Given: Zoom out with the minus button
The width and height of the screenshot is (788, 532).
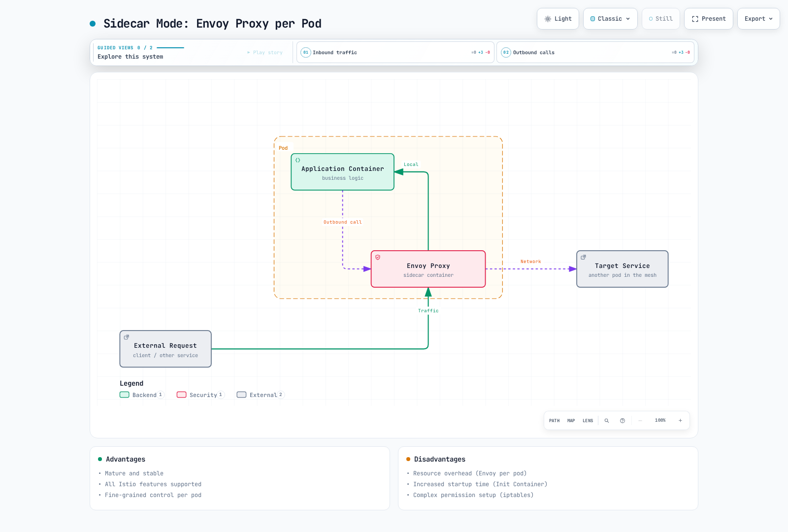Looking at the screenshot, I should click(x=640, y=421).
